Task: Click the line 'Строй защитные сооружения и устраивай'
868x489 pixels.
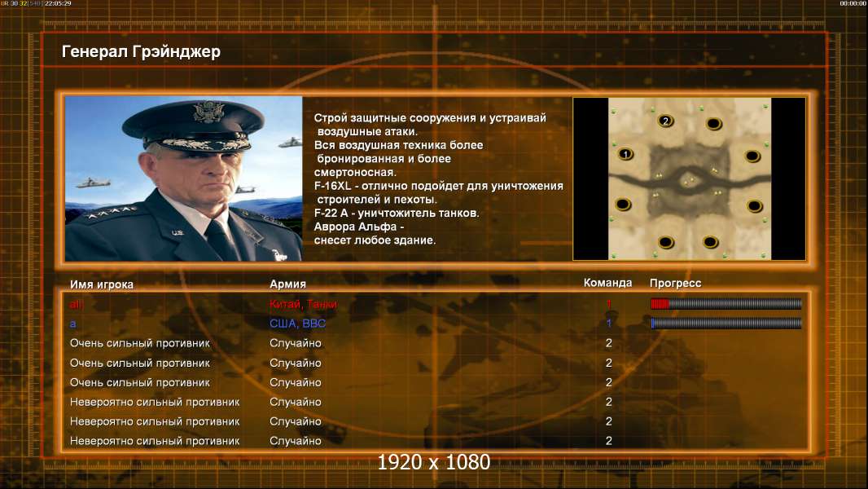Action: pyautogui.click(x=430, y=117)
